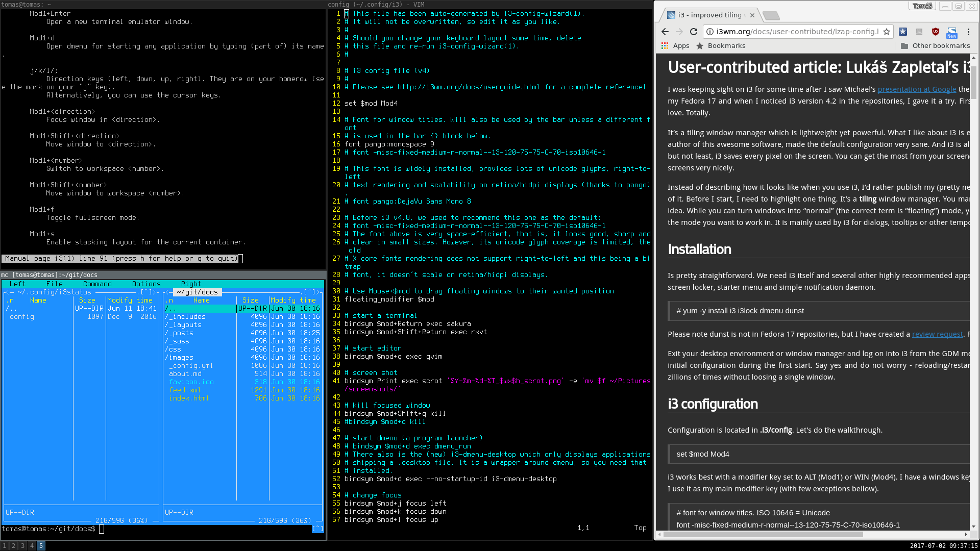
Task: Click the scroll-down arrow in Chrome
Action: 973,527
